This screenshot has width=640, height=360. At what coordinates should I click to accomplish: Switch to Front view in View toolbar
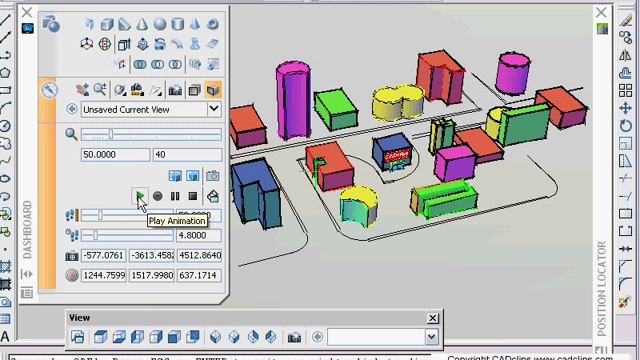(x=174, y=337)
